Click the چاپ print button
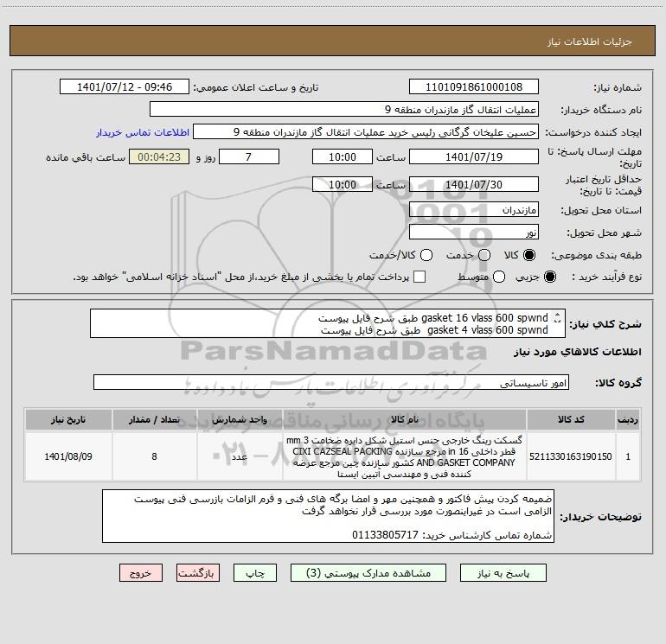The height and width of the screenshot is (644, 666). 255,573
